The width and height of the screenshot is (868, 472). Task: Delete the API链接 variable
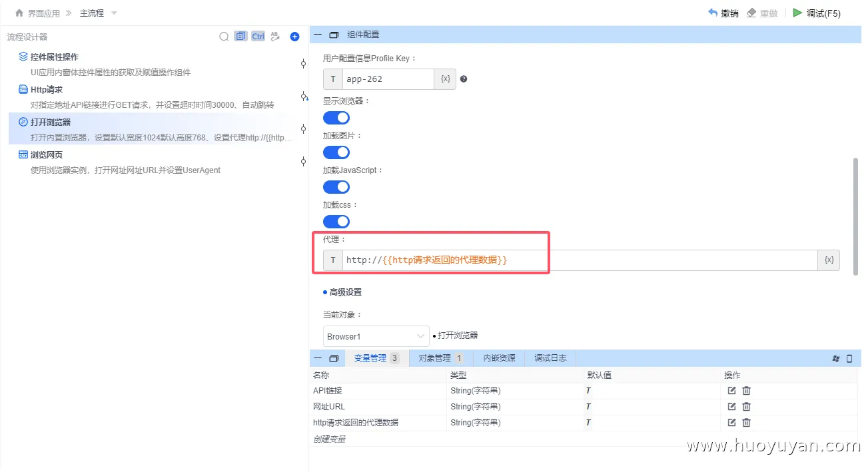tap(746, 390)
